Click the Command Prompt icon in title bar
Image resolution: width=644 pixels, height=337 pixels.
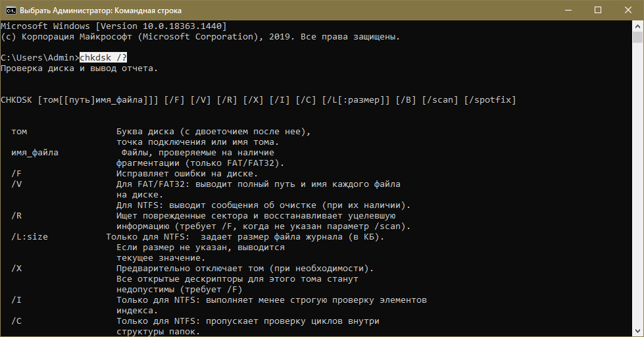11,10
